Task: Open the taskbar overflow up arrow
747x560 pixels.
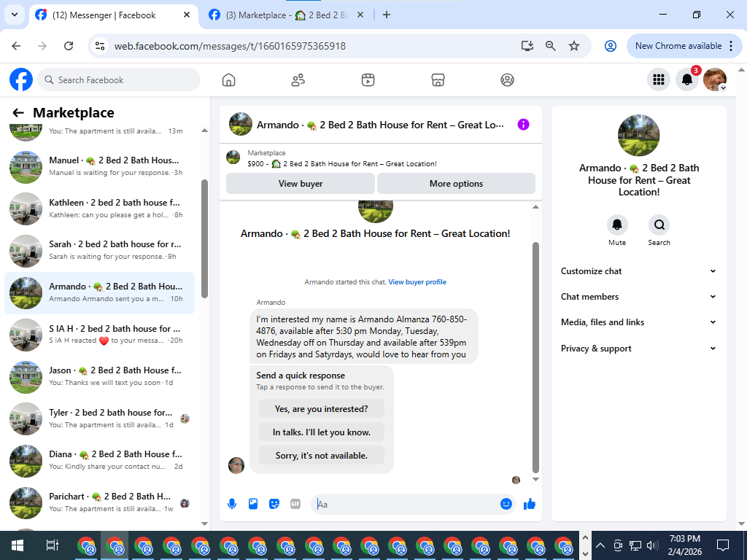Action: (585, 537)
